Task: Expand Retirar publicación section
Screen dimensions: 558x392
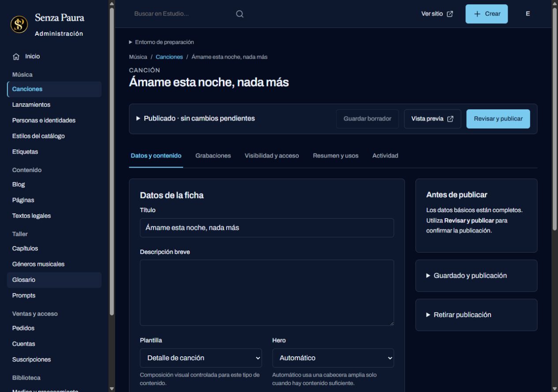Action: (459, 315)
